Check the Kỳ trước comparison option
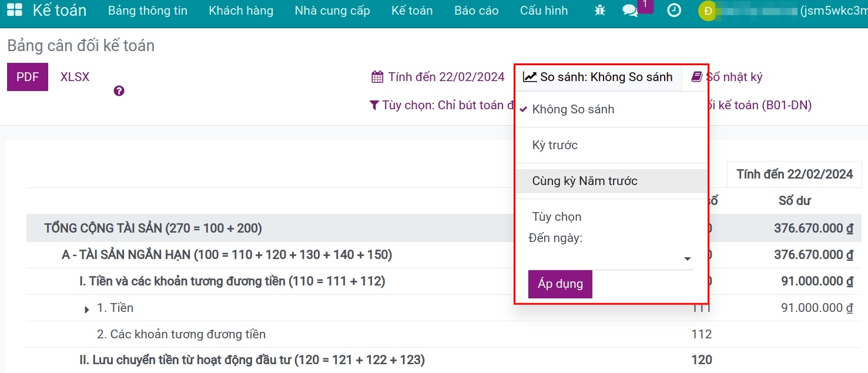 (554, 145)
